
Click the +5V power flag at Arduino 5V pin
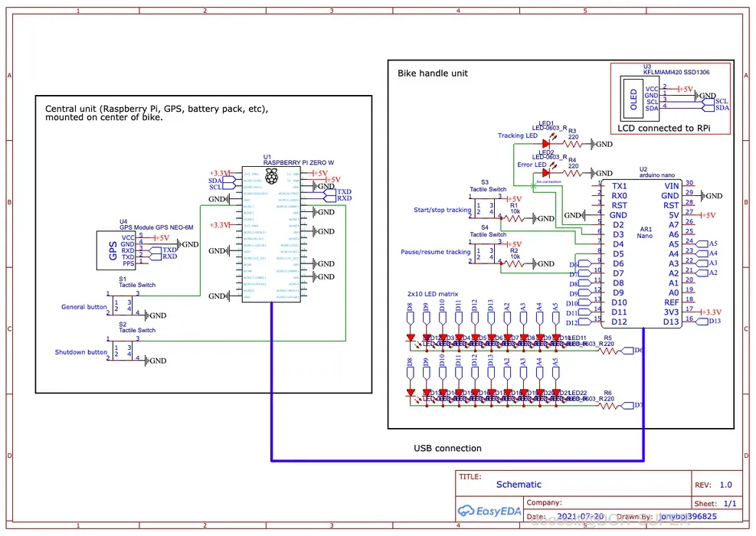pos(708,215)
